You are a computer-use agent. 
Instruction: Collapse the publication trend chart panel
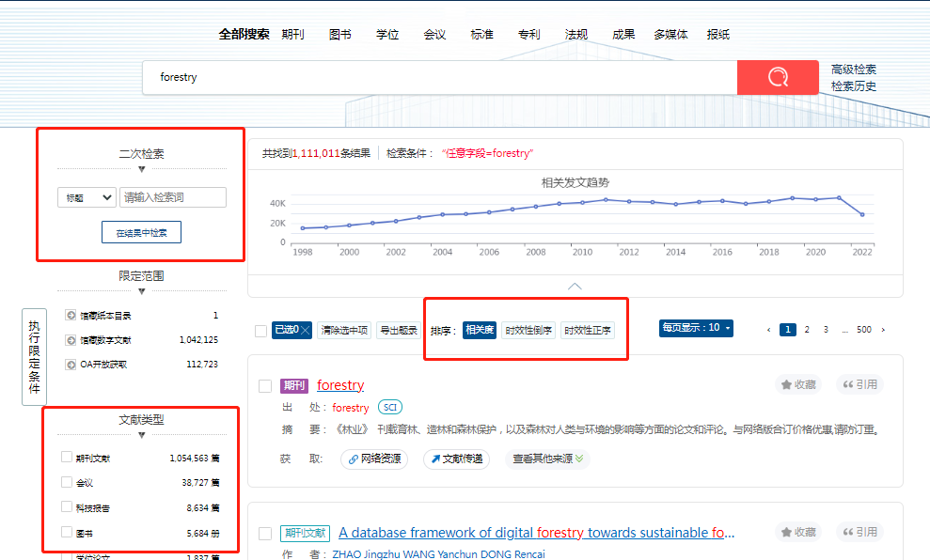(575, 286)
